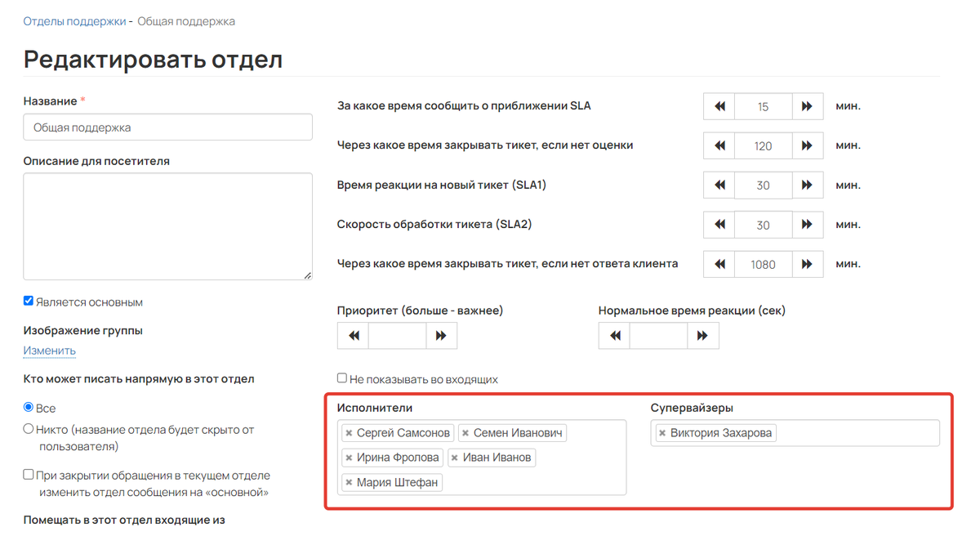The image size is (980, 536).
Task: Decrease close time without client reply
Action: (719, 264)
